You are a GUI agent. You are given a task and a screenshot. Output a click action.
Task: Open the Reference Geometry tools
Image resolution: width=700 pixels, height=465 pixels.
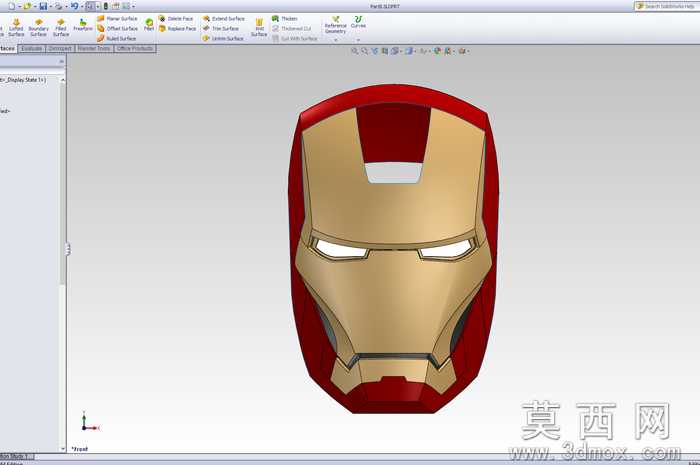click(335, 25)
